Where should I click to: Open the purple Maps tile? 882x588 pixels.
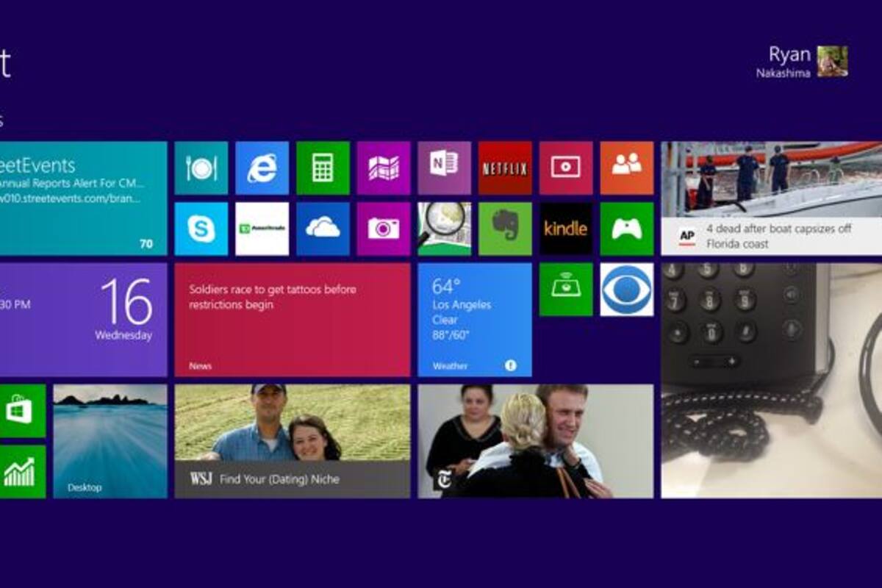click(384, 168)
